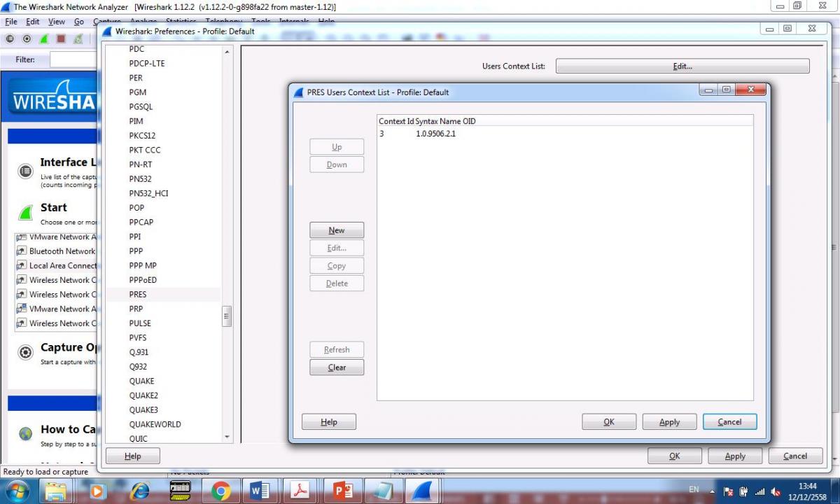Viewport: 840px width, 504px height.
Task: Select context entry with OID 1.0.9506.2.1
Action: point(565,134)
